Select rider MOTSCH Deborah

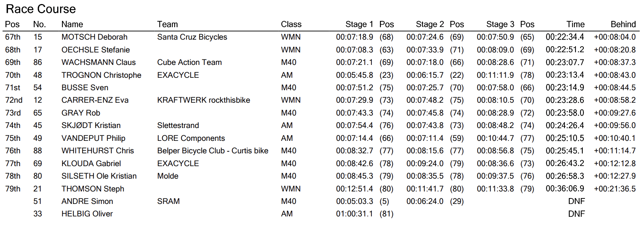(94, 37)
